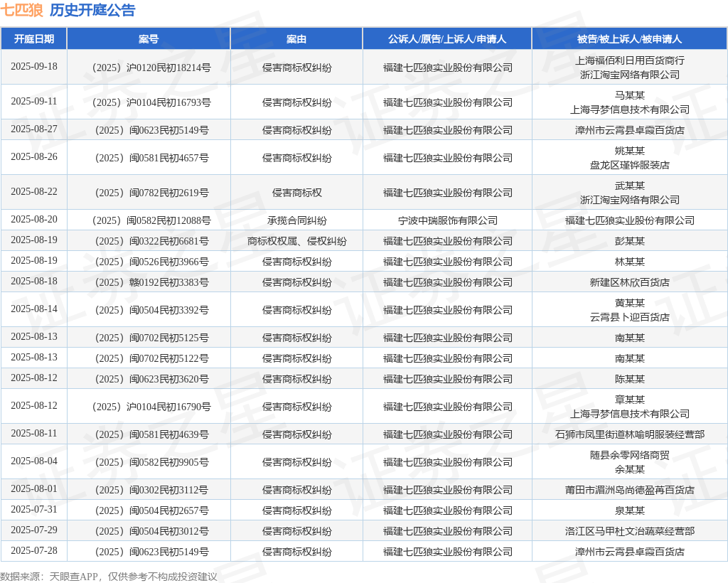Select the date cell 2025-09-11
The height and width of the screenshot is (583, 728).
pyautogui.click(x=34, y=101)
